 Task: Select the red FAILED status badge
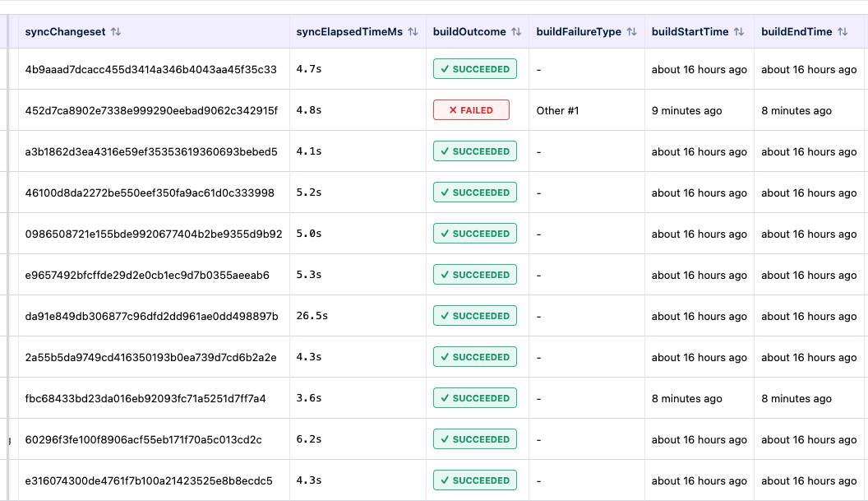471,109
